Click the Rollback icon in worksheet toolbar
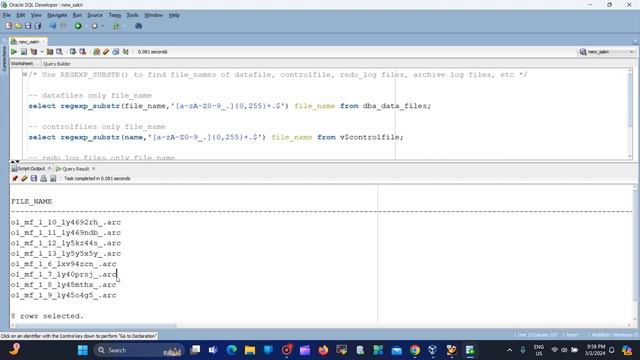 coord(82,52)
